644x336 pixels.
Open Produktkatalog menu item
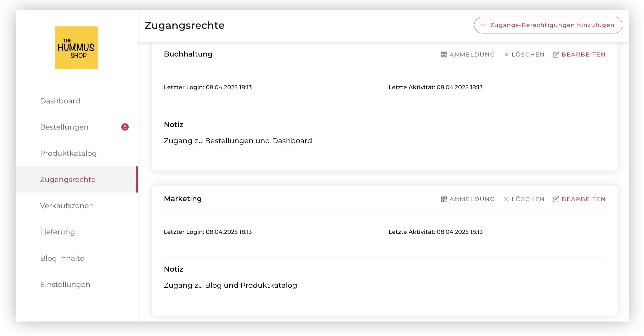click(x=68, y=153)
